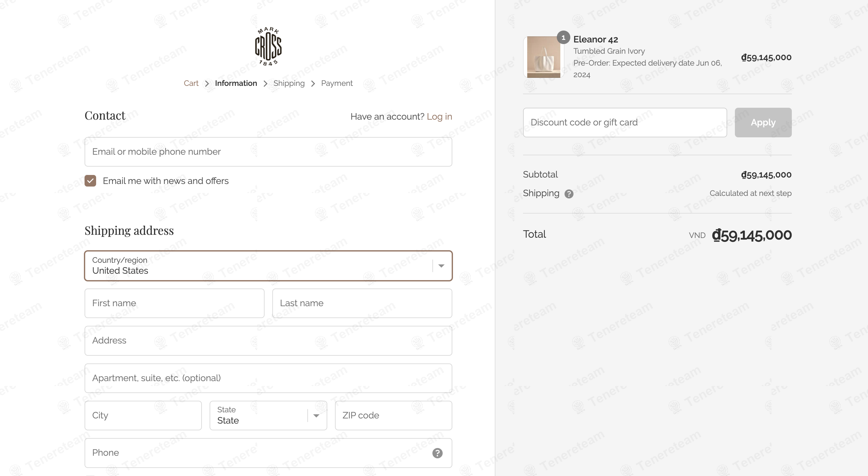Open the Country/region dropdown
868x476 pixels.
[x=268, y=266]
